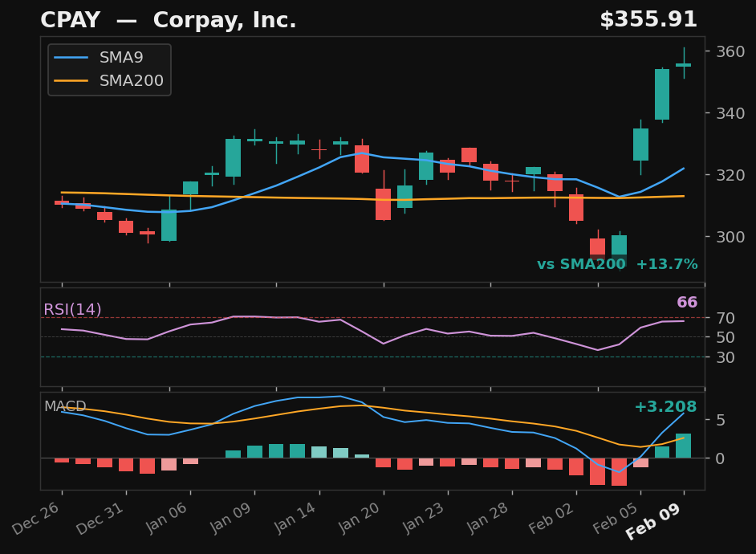Click the Jan 23 date label
The image size is (756, 554).
(422, 518)
